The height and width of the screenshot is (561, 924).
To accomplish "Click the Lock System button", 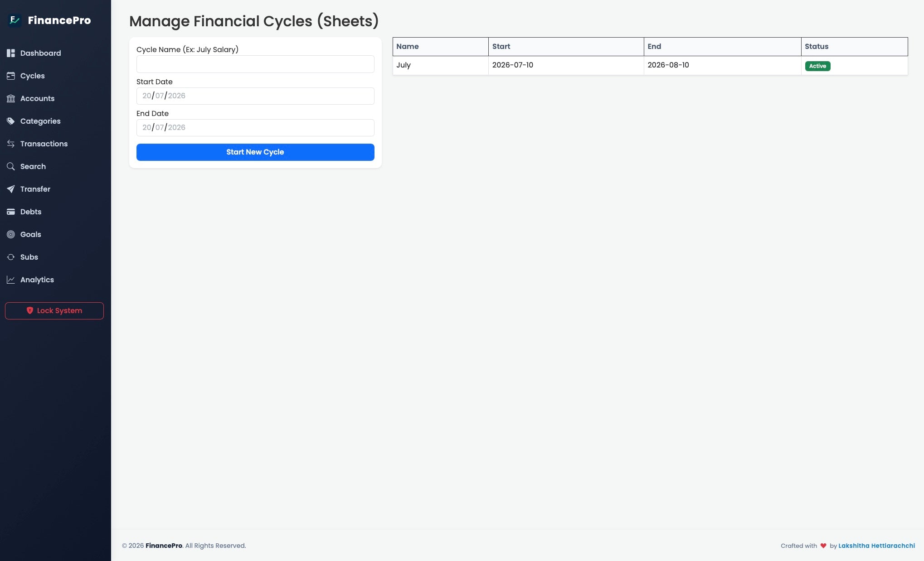I will coord(54,311).
